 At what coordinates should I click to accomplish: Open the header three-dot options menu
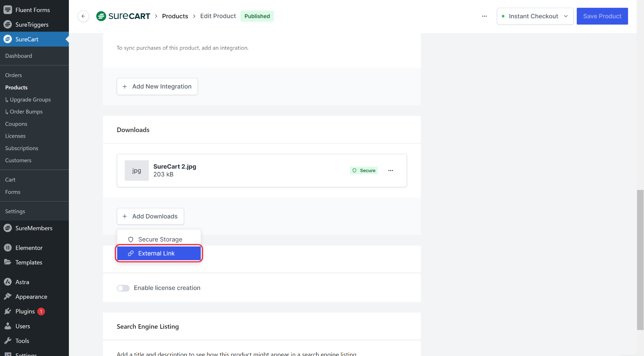point(484,16)
